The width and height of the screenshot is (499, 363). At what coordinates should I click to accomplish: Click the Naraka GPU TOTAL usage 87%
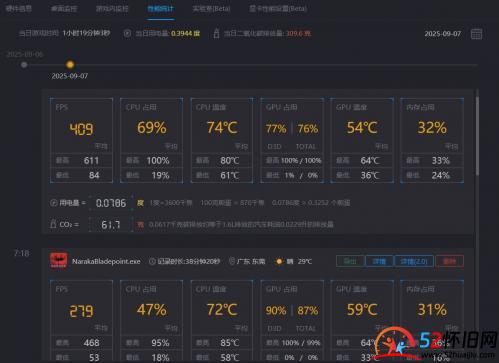click(308, 311)
